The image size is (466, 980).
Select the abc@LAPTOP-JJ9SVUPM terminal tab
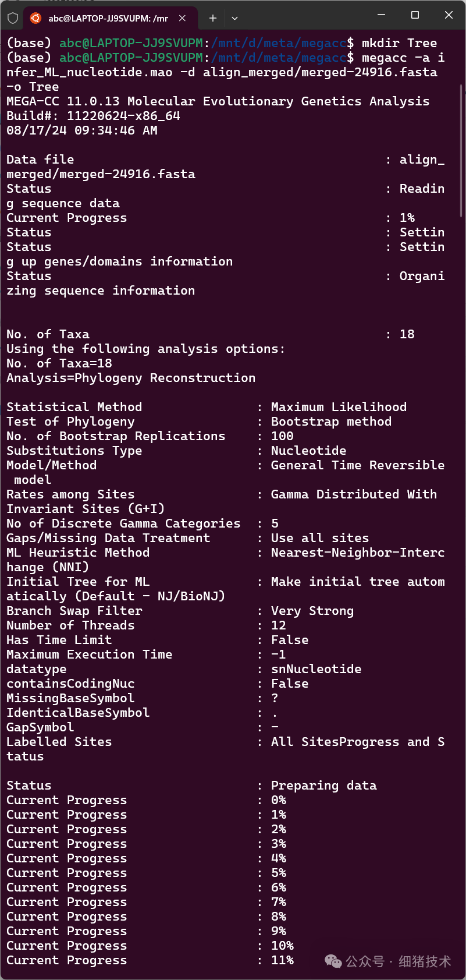(x=108, y=18)
